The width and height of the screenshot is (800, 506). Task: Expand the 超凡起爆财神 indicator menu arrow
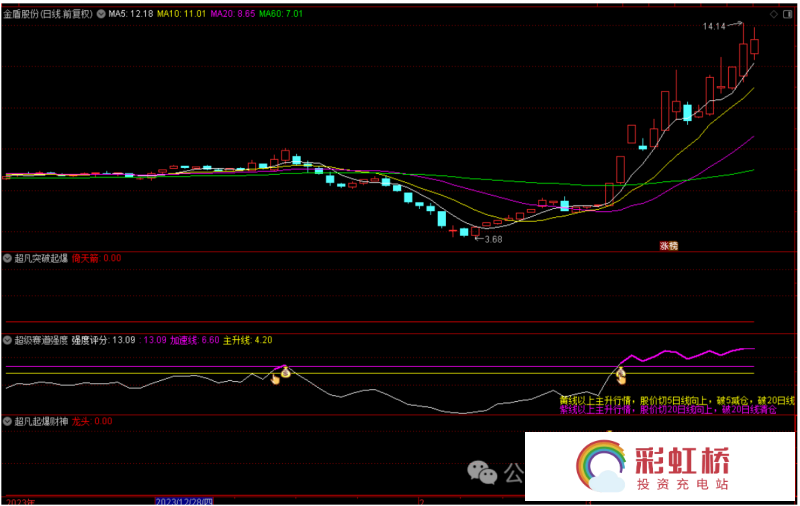coord(8,422)
